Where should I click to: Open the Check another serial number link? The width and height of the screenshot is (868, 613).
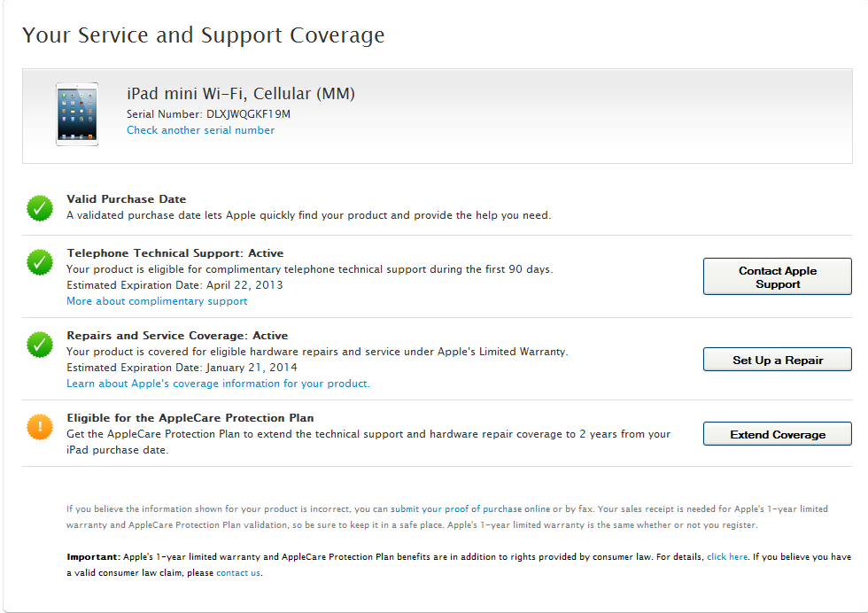click(200, 130)
